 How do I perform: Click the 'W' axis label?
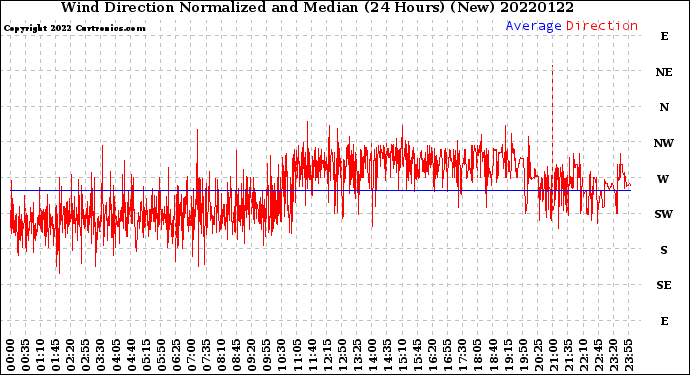663,179
